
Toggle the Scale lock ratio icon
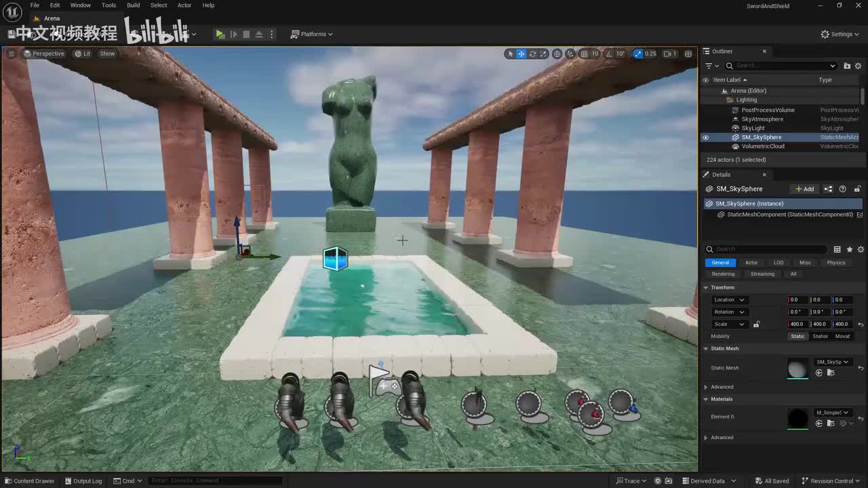(x=756, y=324)
